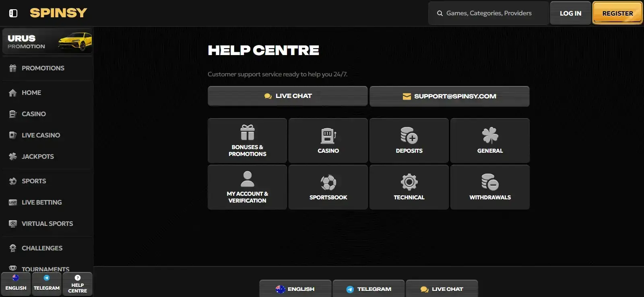Open My Account & Verification help category
The height and width of the screenshot is (297, 644).
click(x=248, y=187)
